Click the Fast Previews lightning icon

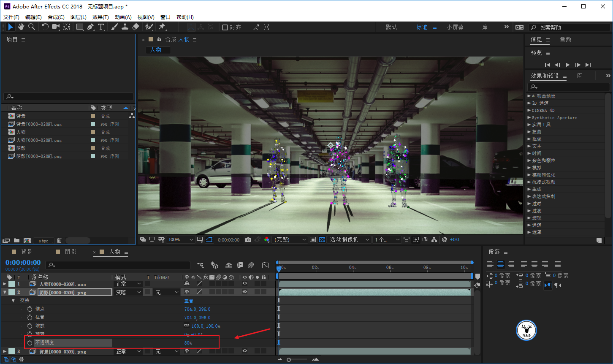coord(416,240)
